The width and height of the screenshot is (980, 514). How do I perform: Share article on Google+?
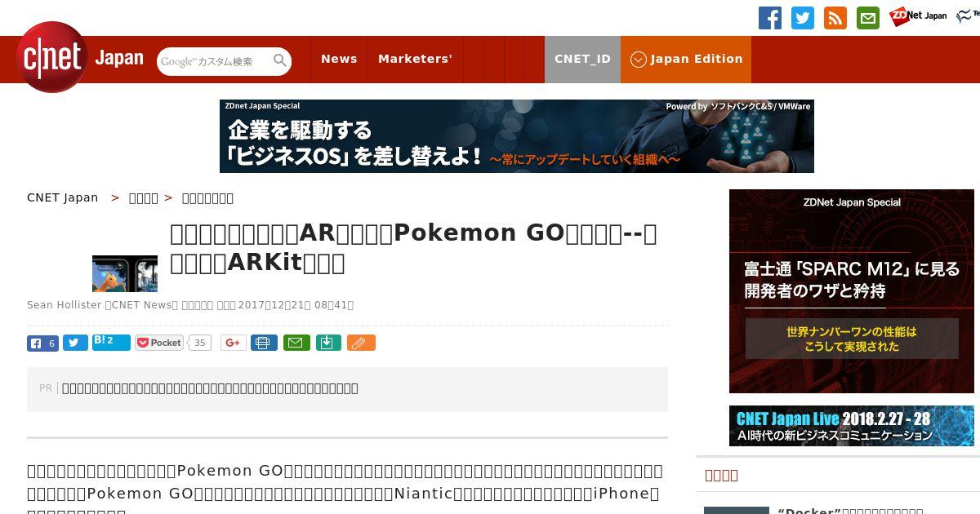coord(233,343)
